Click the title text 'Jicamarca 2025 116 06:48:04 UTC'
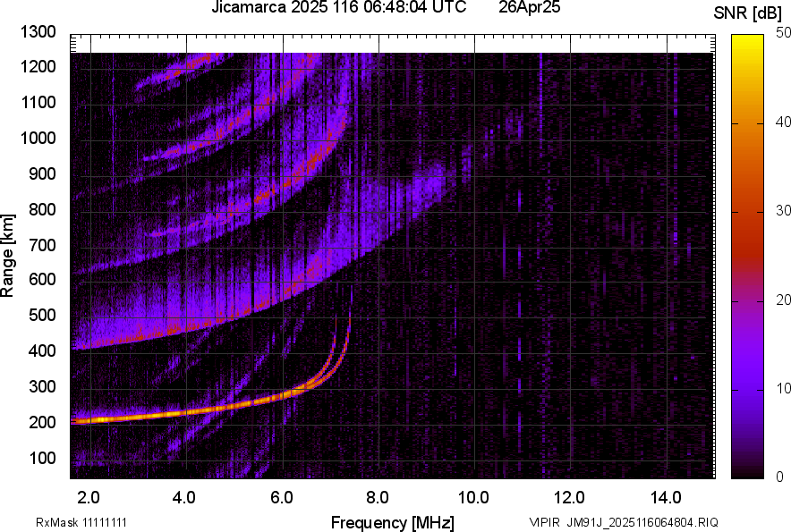Viewport: 791px width, 532px height. click(338, 7)
